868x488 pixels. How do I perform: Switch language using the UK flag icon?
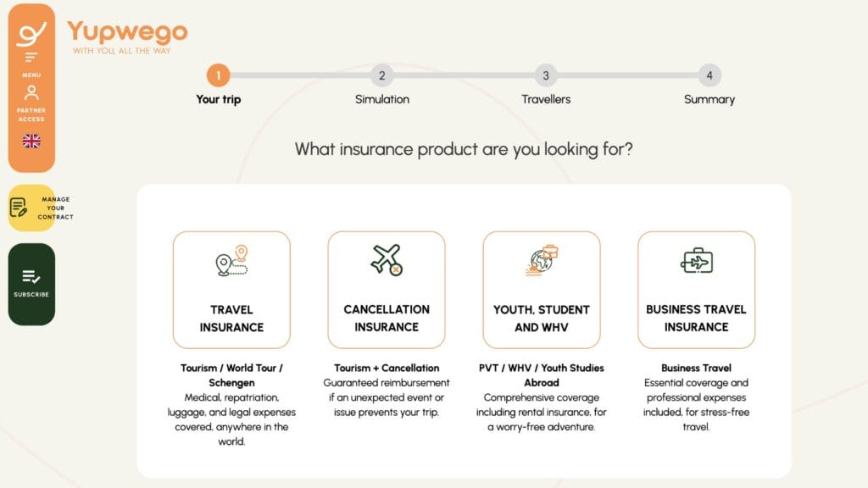(31, 141)
